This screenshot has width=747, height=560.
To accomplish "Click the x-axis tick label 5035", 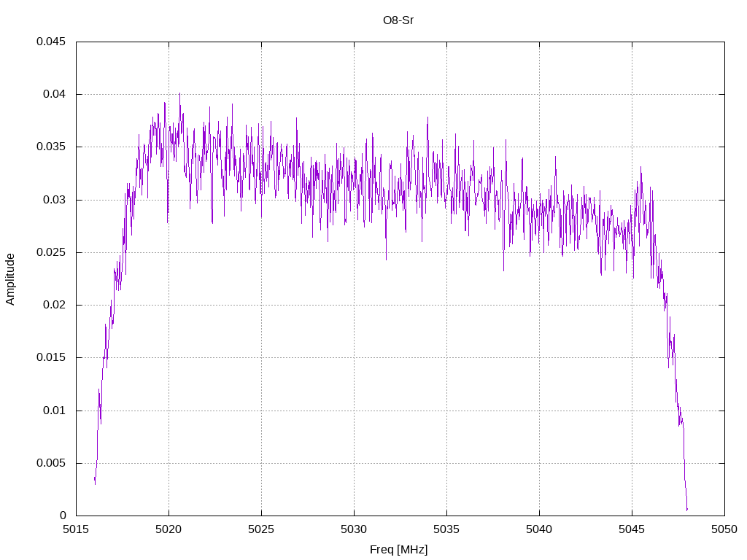I will tap(447, 529).
